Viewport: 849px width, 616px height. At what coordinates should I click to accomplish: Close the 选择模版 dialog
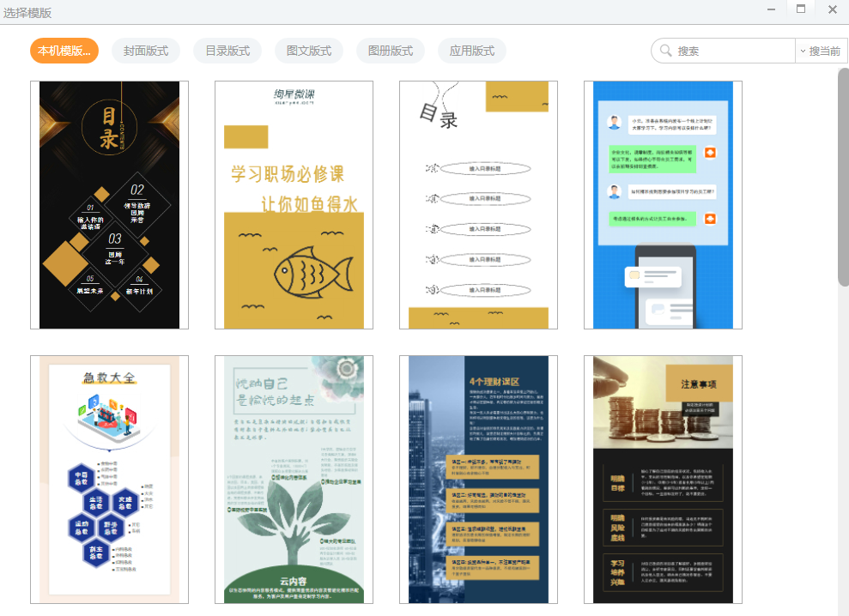833,9
